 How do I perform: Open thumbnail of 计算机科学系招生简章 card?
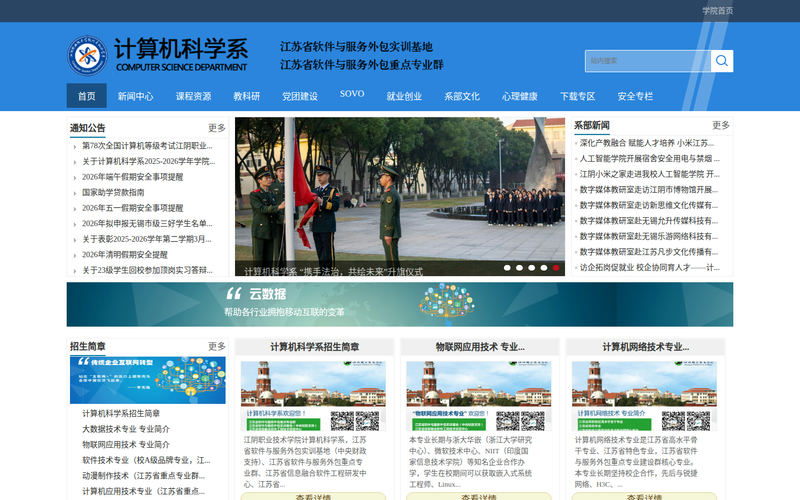point(313,396)
